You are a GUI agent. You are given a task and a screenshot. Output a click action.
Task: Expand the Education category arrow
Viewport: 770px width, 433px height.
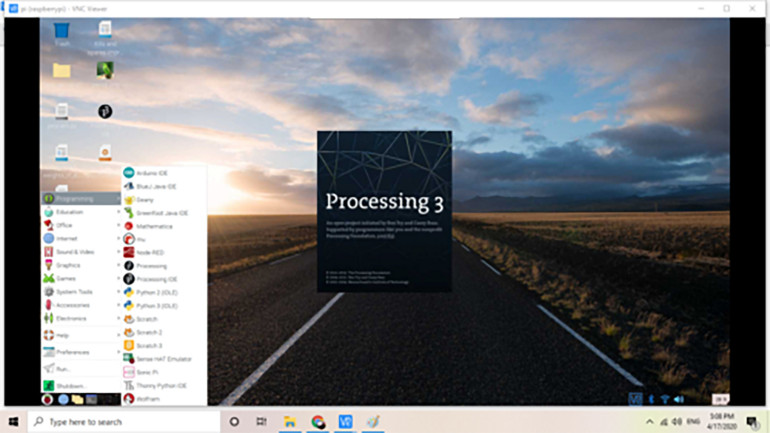[x=118, y=212]
